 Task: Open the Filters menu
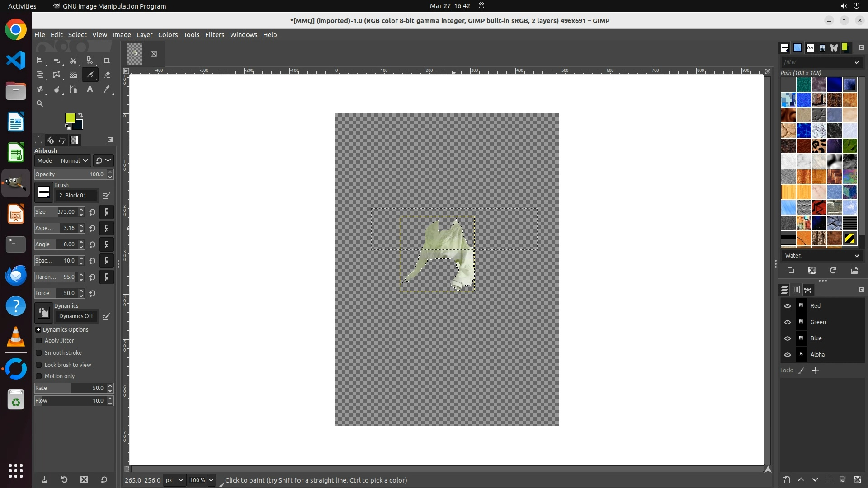[214, 35]
